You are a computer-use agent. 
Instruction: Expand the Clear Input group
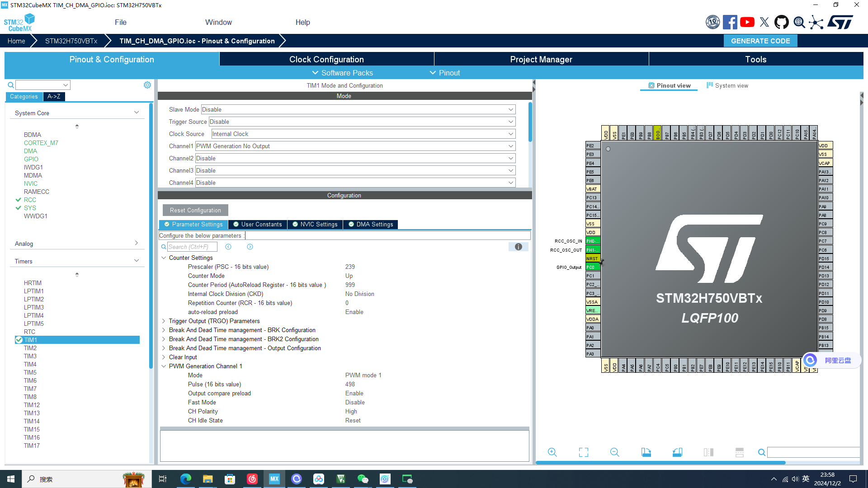pos(164,357)
